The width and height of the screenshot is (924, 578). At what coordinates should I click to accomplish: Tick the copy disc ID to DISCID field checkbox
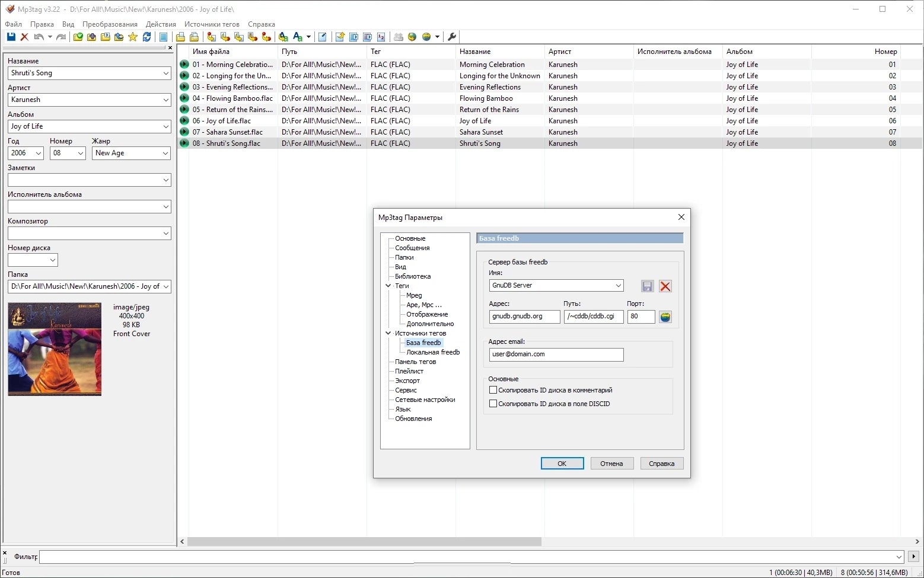493,404
